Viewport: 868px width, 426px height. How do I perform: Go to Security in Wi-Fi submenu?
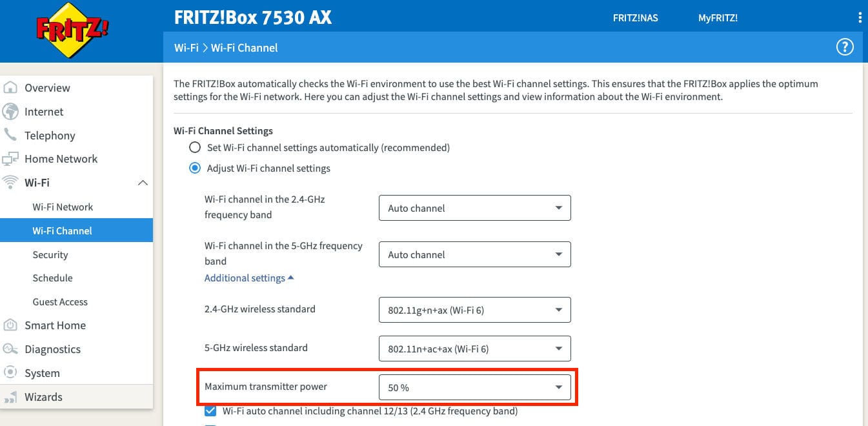50,254
